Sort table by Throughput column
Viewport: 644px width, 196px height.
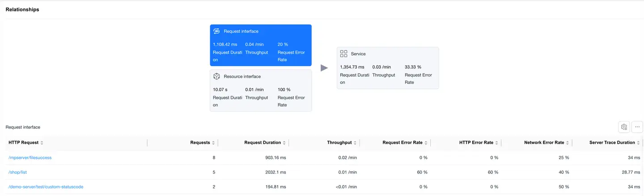click(x=355, y=143)
